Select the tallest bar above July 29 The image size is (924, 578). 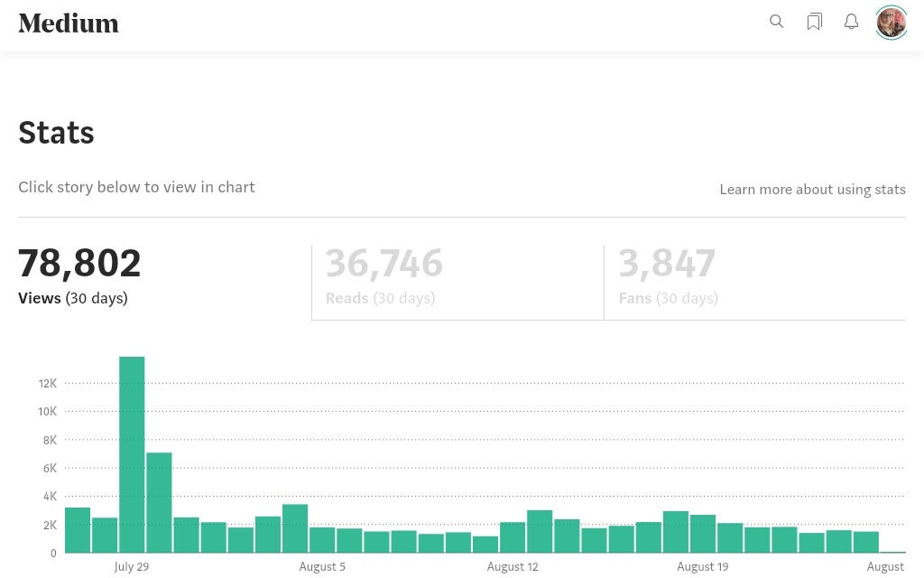point(132,454)
